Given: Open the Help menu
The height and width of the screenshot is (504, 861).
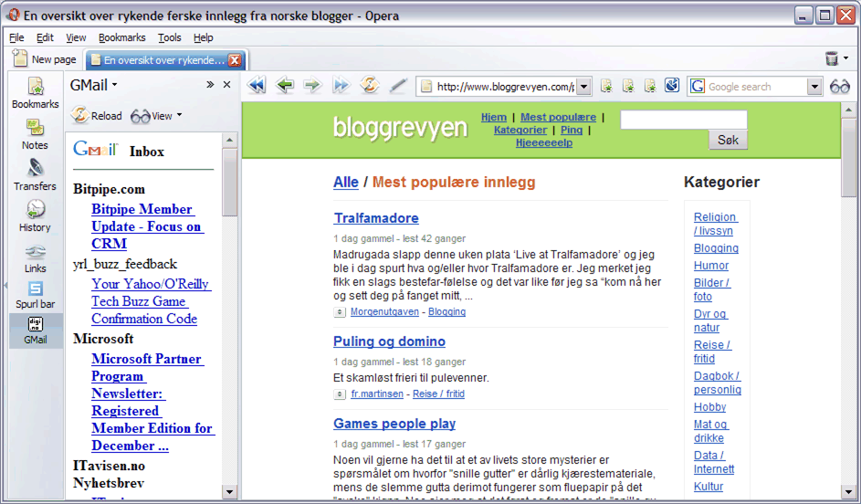Looking at the screenshot, I should [x=204, y=37].
